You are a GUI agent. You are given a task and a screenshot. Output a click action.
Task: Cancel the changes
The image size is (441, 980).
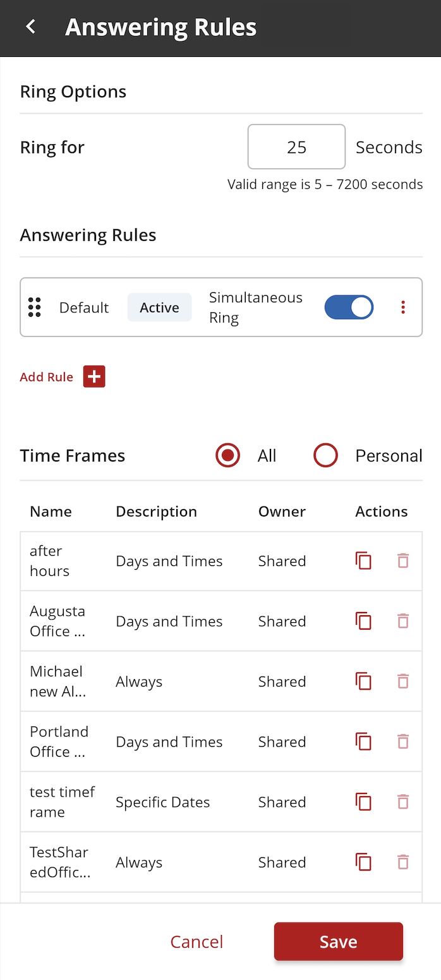[x=196, y=941]
